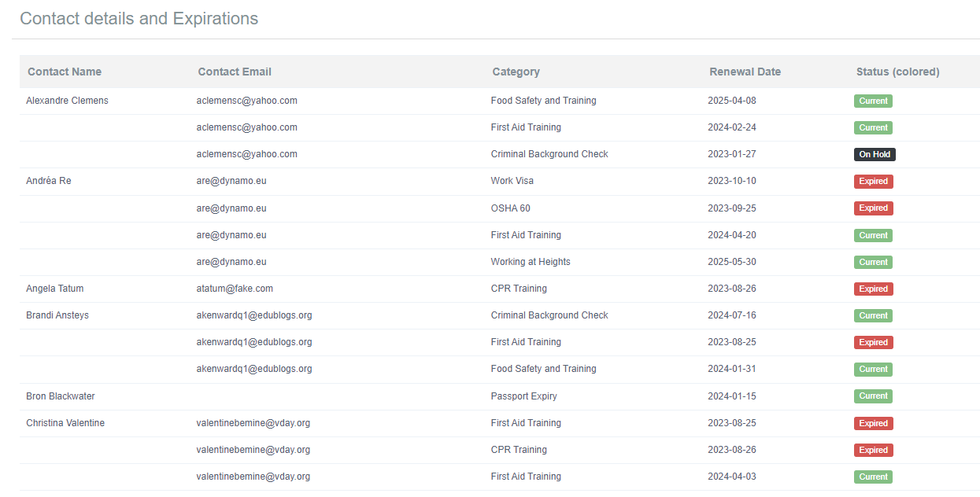Click are@dynamo.eu in the OSHA 60 row
The image size is (980, 497).
[231, 208]
